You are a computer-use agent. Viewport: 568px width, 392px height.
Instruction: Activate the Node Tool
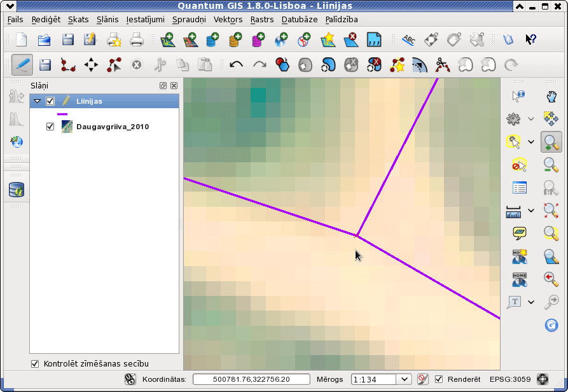(x=114, y=65)
